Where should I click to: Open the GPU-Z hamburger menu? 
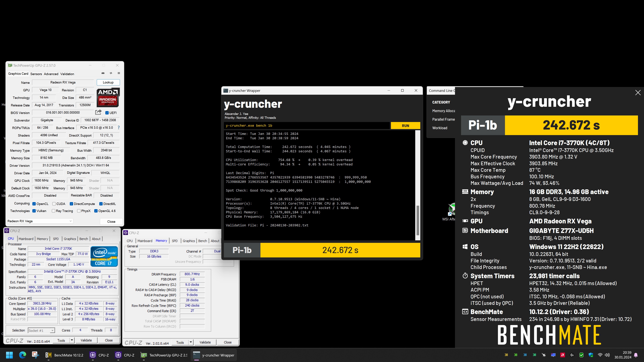coord(119,73)
